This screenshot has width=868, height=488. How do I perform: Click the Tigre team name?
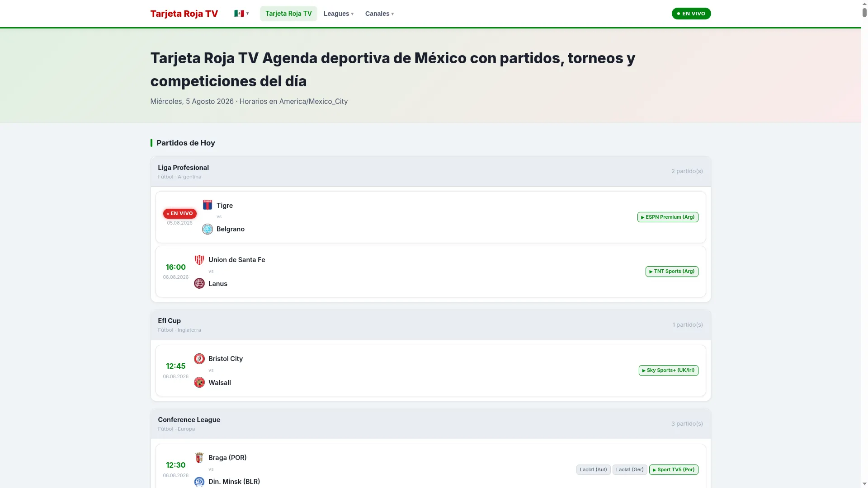225,206
